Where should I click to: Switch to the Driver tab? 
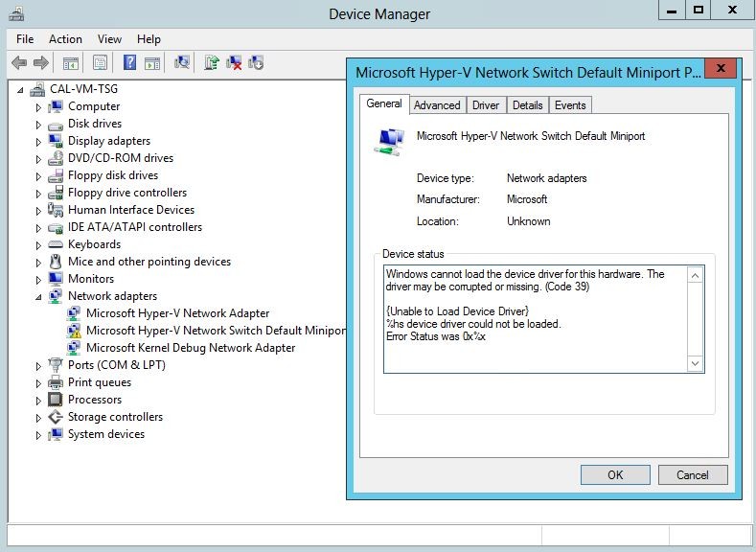[486, 105]
